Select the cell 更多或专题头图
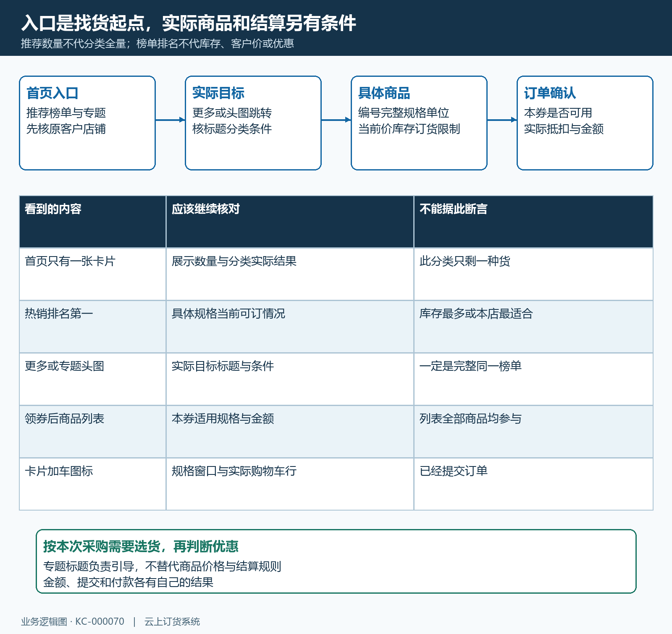The height and width of the screenshot is (634, 672). 93,379
